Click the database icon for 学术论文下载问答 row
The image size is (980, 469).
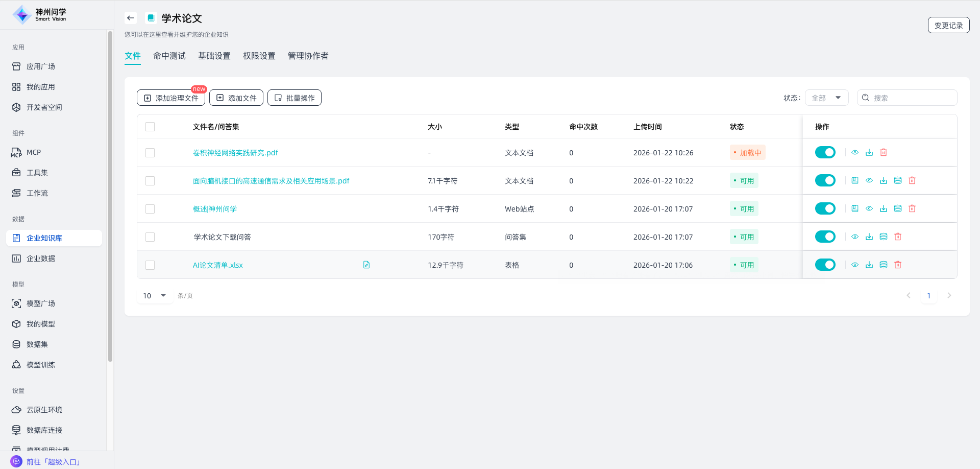coord(884,237)
